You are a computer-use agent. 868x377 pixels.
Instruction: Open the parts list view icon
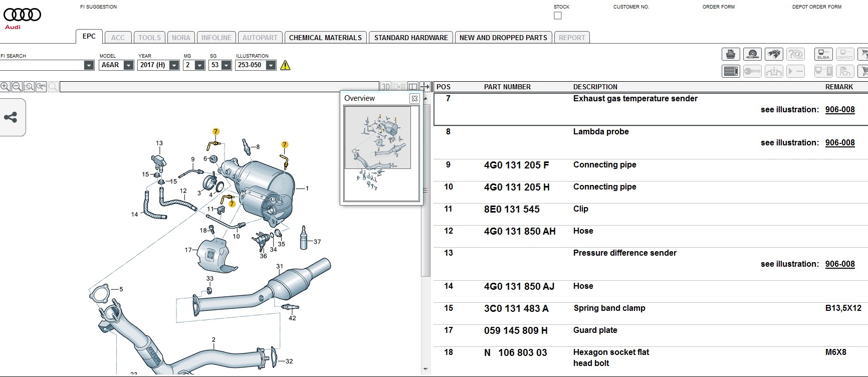click(x=731, y=71)
